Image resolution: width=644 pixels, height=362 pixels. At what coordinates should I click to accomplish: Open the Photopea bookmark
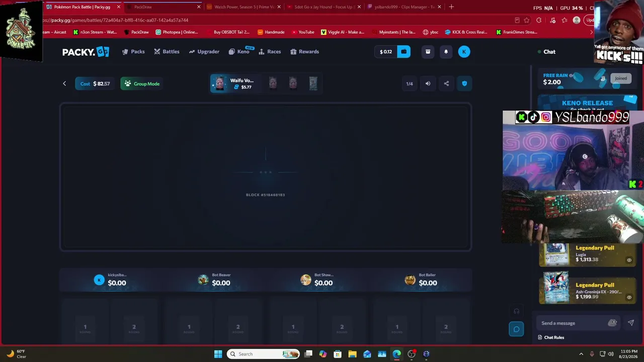click(x=177, y=32)
